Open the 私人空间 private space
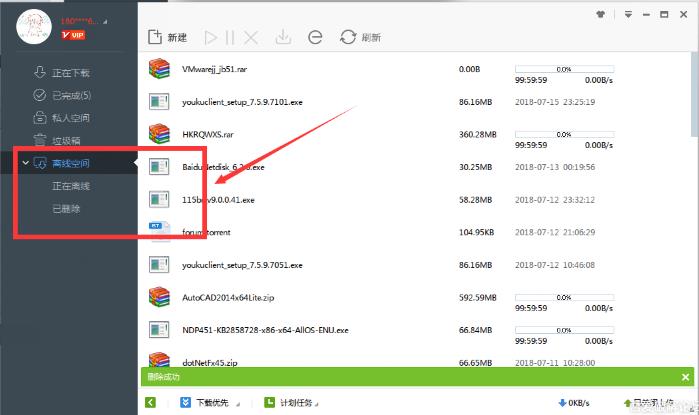Screen dimensions: 699x415 pos(70,118)
